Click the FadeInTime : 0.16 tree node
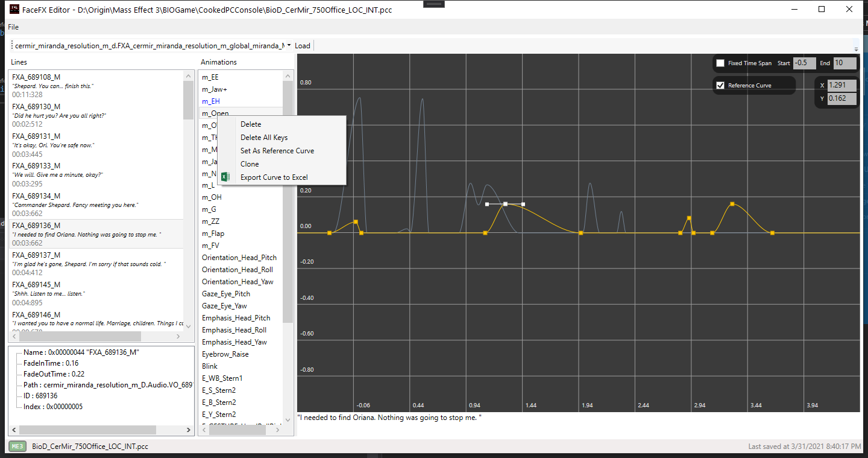The height and width of the screenshot is (458, 868). (x=51, y=363)
